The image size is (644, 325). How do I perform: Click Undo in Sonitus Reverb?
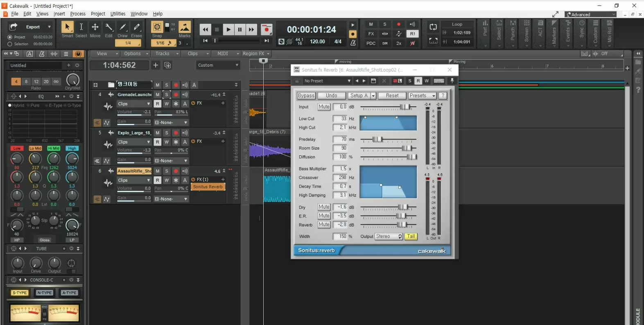pos(332,96)
